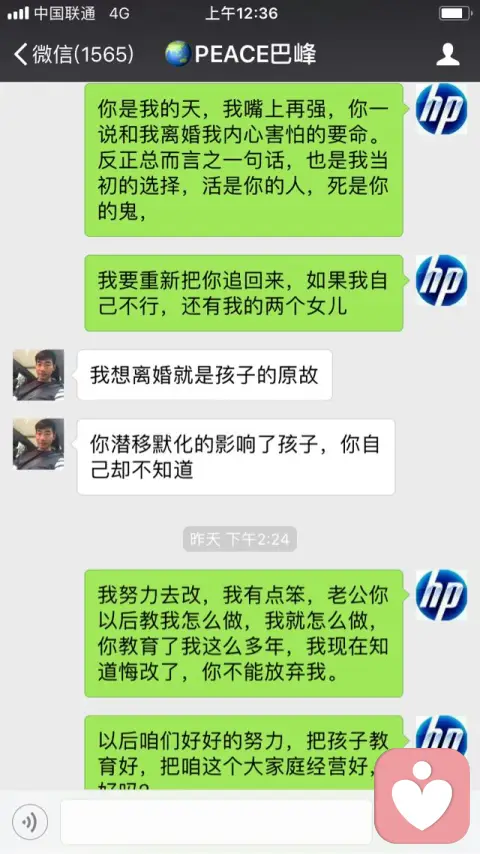
Task: Select the message 我想离婚就是孩子的原故
Action: 204,375
